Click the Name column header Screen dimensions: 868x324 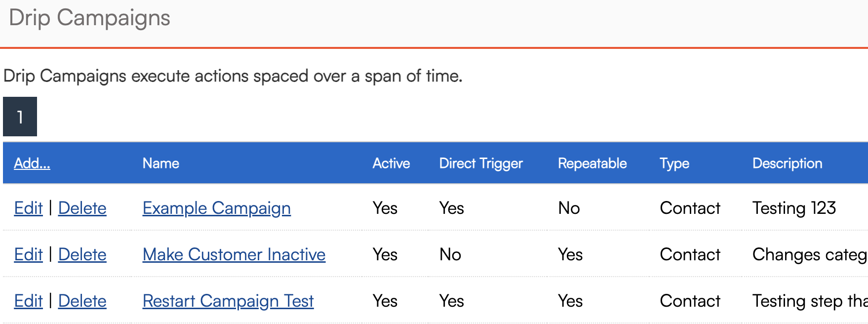tap(160, 163)
